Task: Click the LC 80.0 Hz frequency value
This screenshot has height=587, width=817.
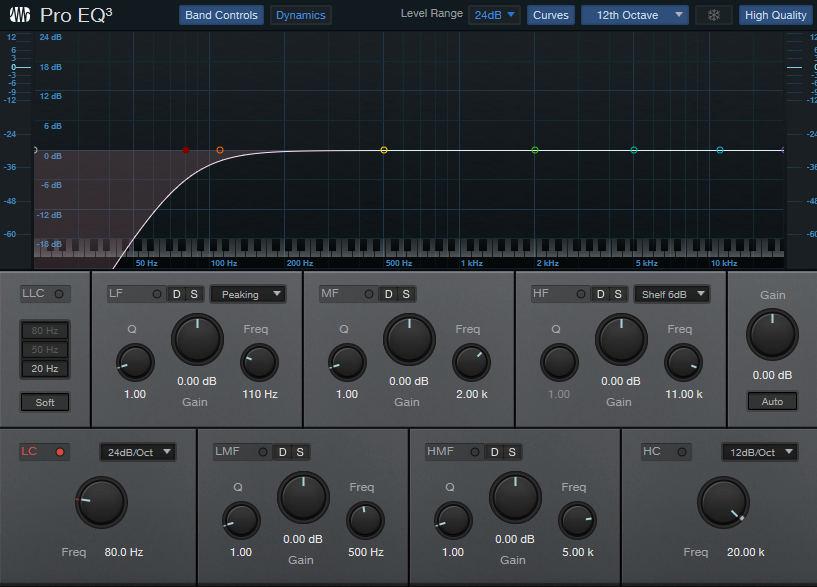Action: pyautogui.click(x=124, y=552)
